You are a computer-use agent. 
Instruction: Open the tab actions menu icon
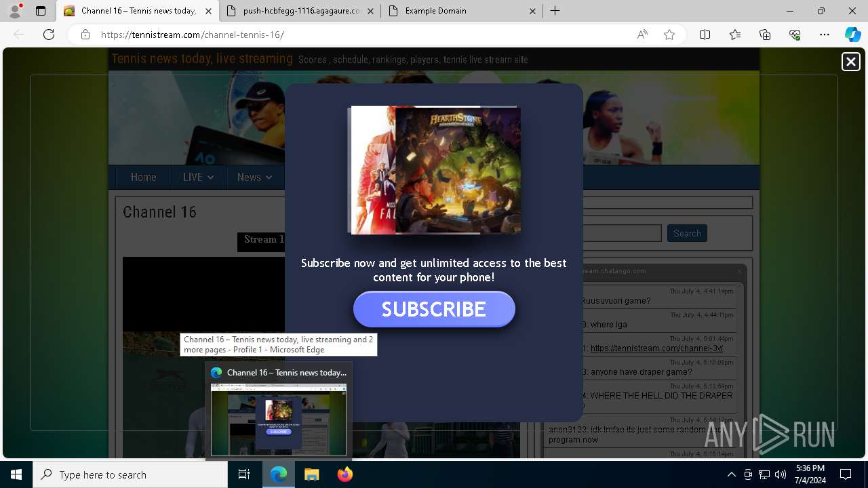click(x=41, y=11)
